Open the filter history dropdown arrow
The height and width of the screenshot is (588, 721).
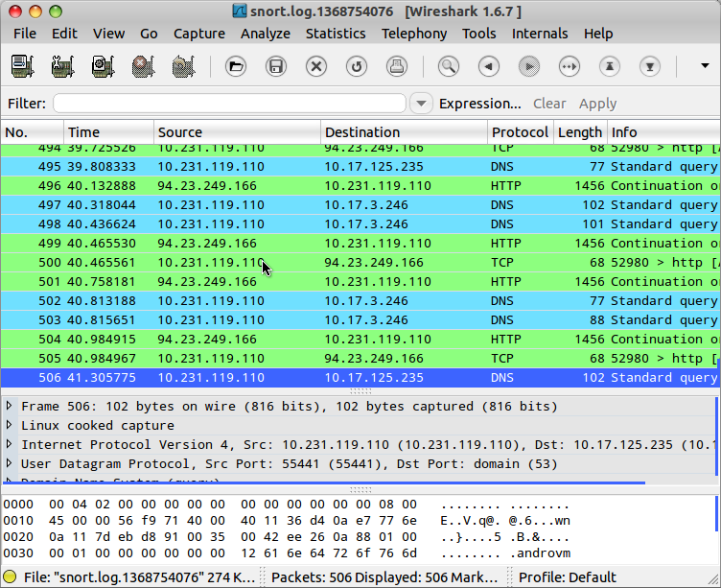421,104
